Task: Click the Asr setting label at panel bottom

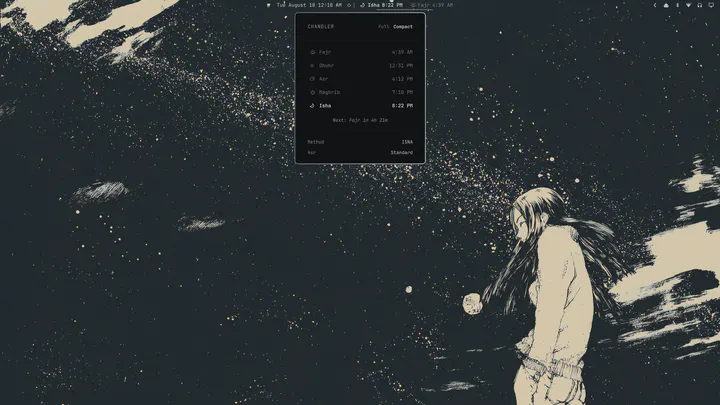Action: tap(311, 152)
